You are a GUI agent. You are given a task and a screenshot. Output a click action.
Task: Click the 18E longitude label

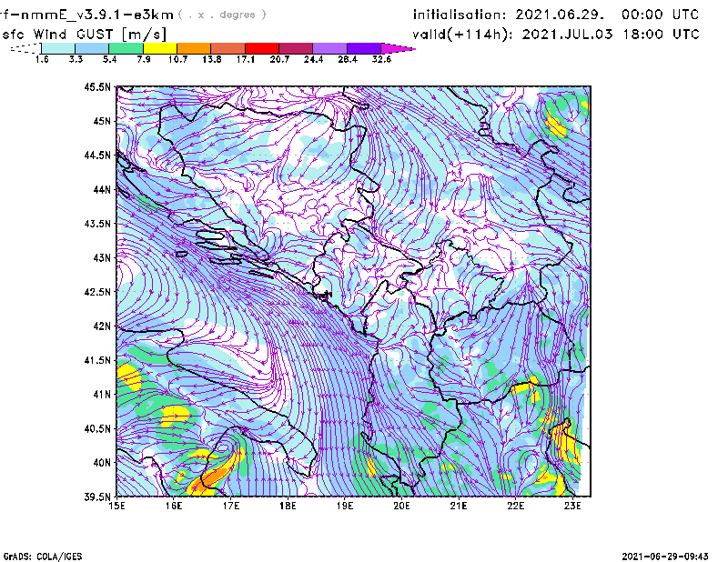(288, 506)
